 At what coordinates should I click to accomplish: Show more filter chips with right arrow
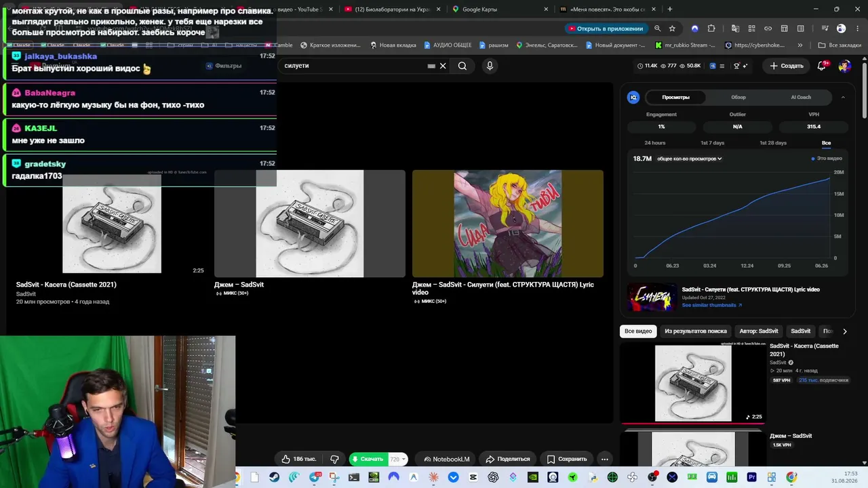coord(844,331)
